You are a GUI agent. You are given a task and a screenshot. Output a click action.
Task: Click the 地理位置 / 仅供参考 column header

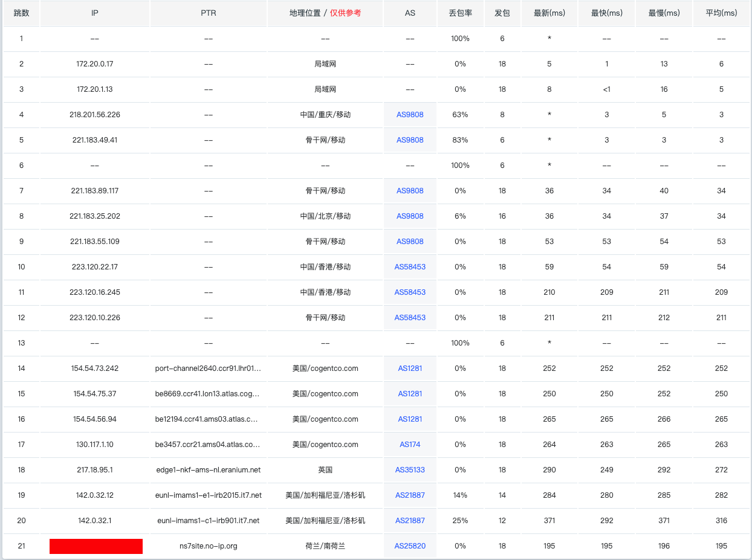325,13
